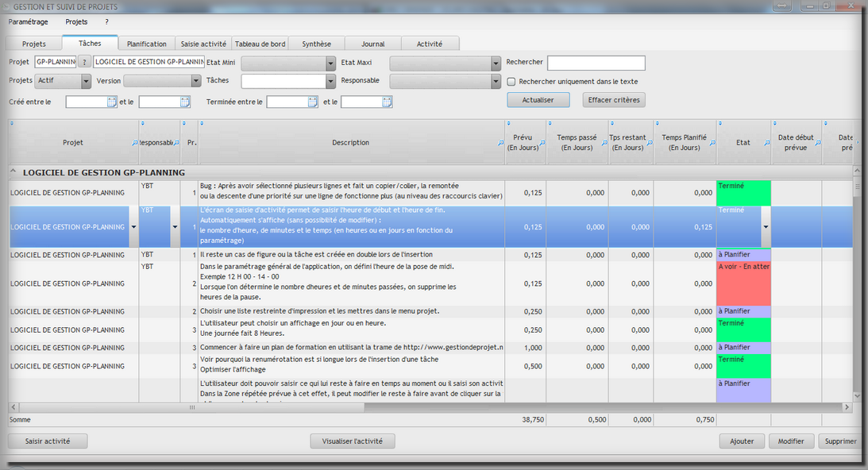Switch to the Synthèse tab
The width and height of the screenshot is (868, 470).
[317, 44]
